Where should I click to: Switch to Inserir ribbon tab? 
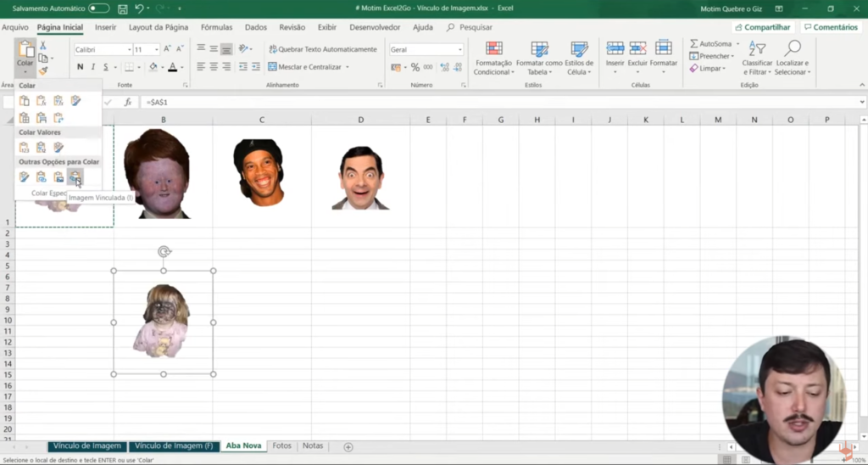pyautogui.click(x=105, y=27)
